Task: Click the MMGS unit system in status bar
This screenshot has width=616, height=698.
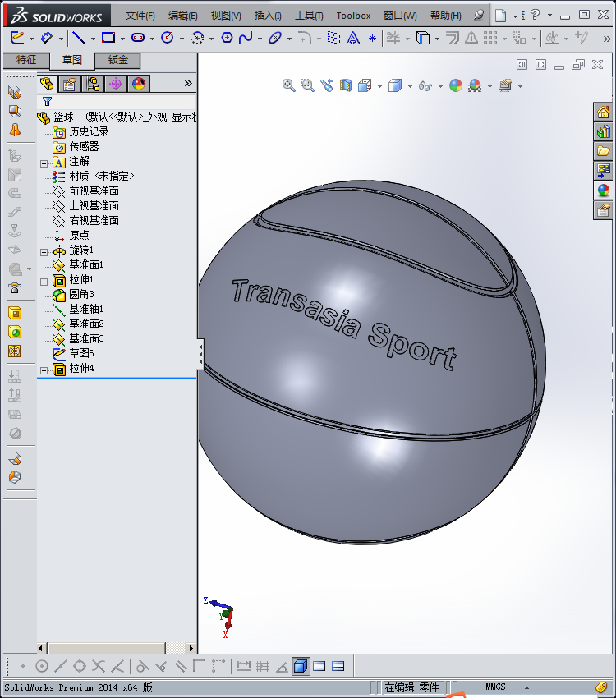Action: (x=495, y=687)
